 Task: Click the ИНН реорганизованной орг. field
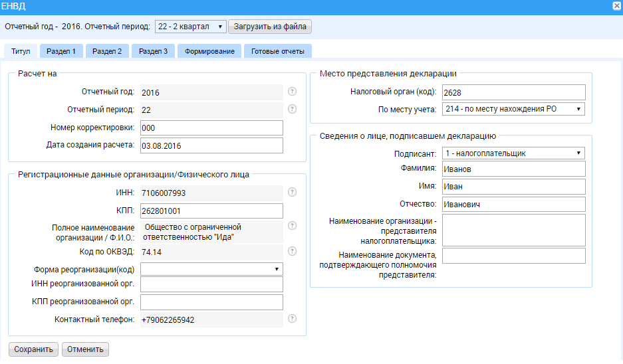[212, 284]
